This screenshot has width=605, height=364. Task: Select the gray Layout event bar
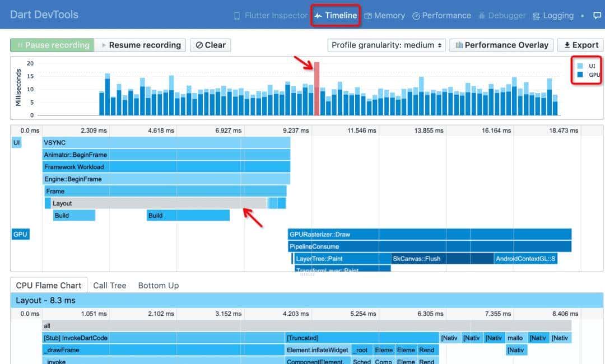tap(157, 203)
